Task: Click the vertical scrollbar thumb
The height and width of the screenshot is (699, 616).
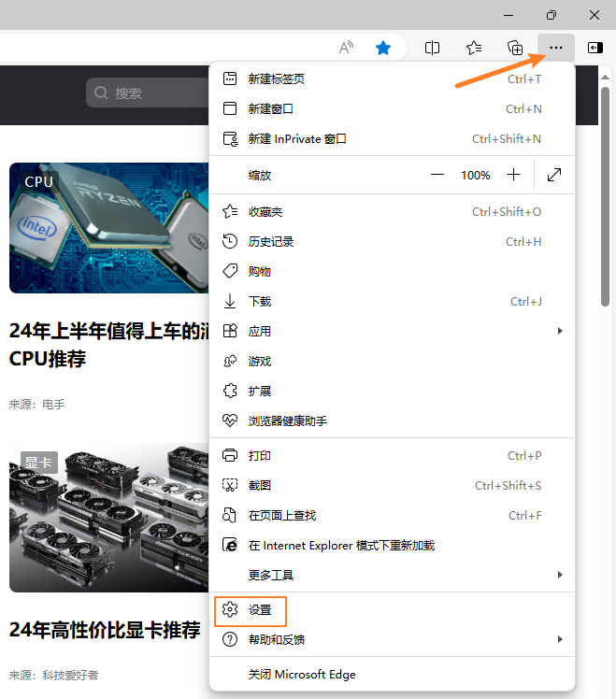Action: click(x=605, y=196)
